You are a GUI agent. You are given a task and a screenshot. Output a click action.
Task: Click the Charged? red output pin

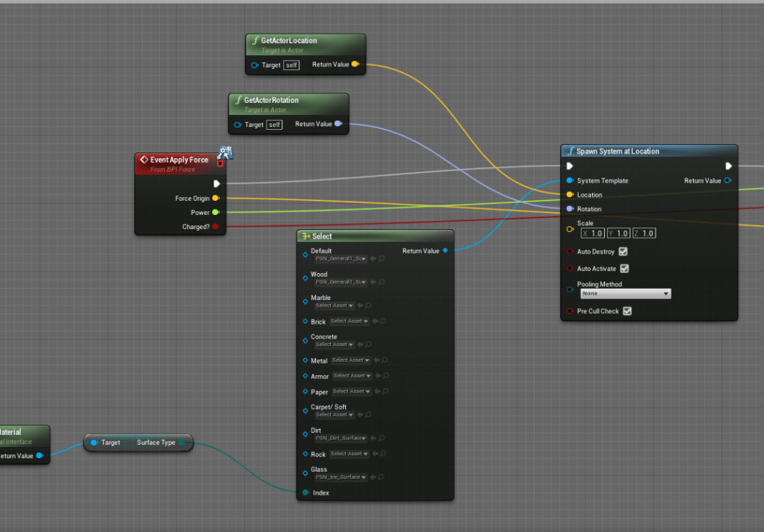(216, 227)
